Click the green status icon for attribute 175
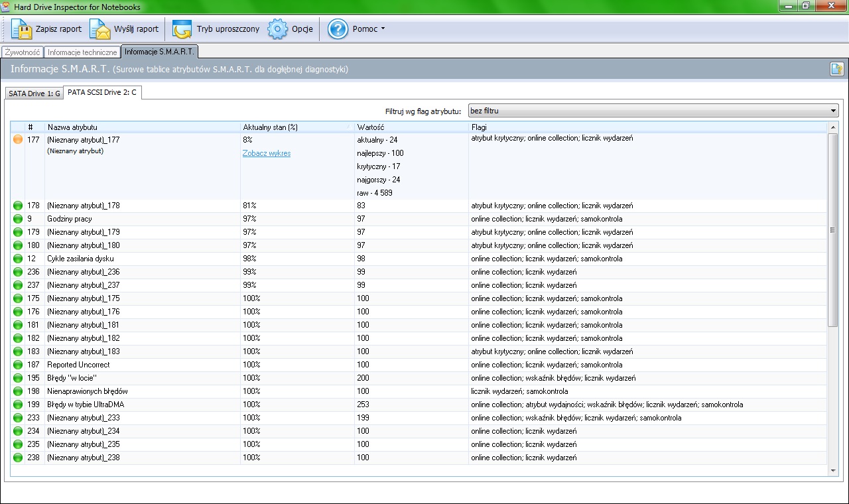Viewport: 849px width, 504px height. (x=18, y=298)
